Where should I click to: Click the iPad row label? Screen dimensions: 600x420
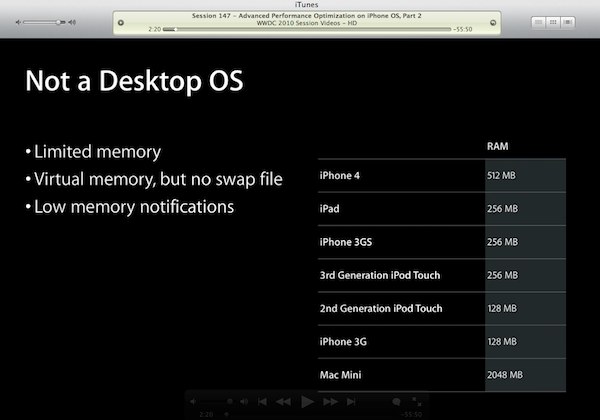click(329, 209)
